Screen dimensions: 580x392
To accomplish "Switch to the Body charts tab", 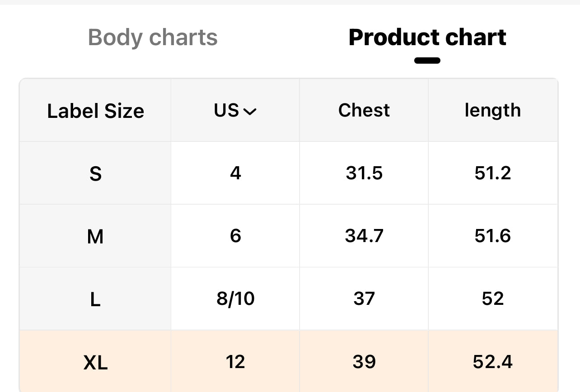I will 153,37.
